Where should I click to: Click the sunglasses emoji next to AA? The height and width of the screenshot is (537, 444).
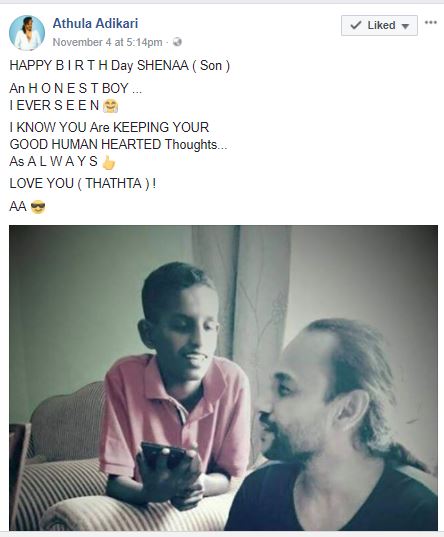pyautogui.click(x=38, y=207)
